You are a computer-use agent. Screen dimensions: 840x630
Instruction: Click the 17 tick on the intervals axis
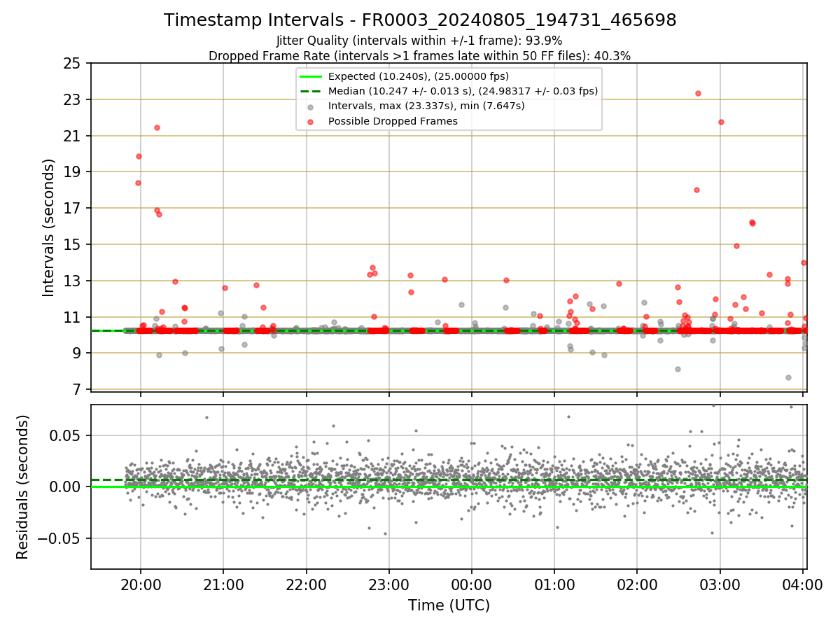point(71,209)
